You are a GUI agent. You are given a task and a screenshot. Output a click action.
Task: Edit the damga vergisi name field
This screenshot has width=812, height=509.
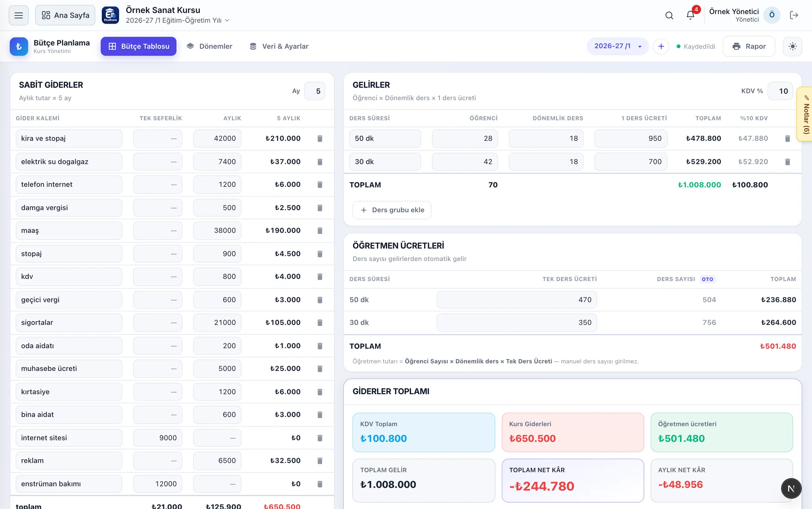[x=69, y=208]
